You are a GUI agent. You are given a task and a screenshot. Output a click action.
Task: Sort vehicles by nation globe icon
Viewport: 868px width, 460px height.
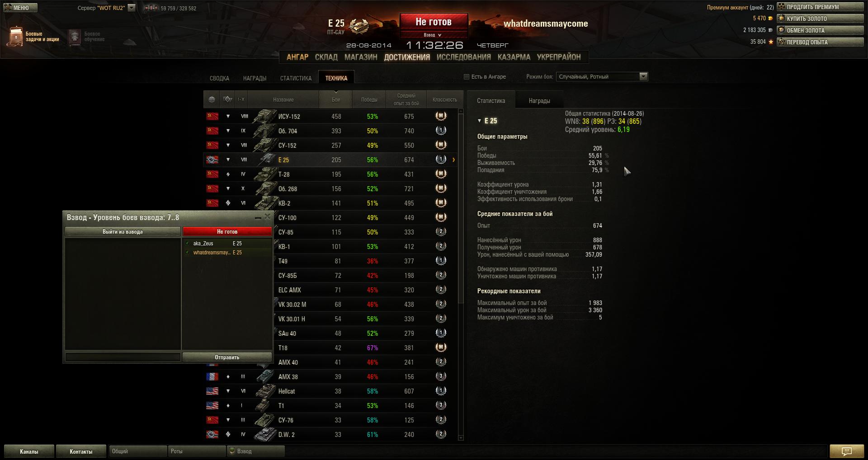pos(212,99)
